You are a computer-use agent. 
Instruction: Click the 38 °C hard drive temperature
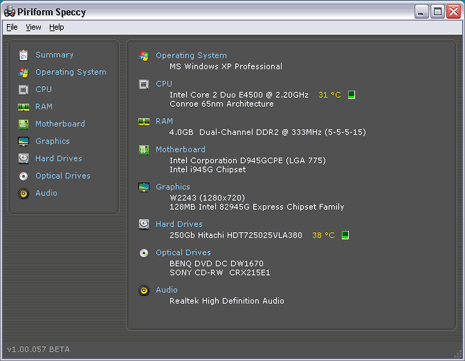tap(323, 235)
